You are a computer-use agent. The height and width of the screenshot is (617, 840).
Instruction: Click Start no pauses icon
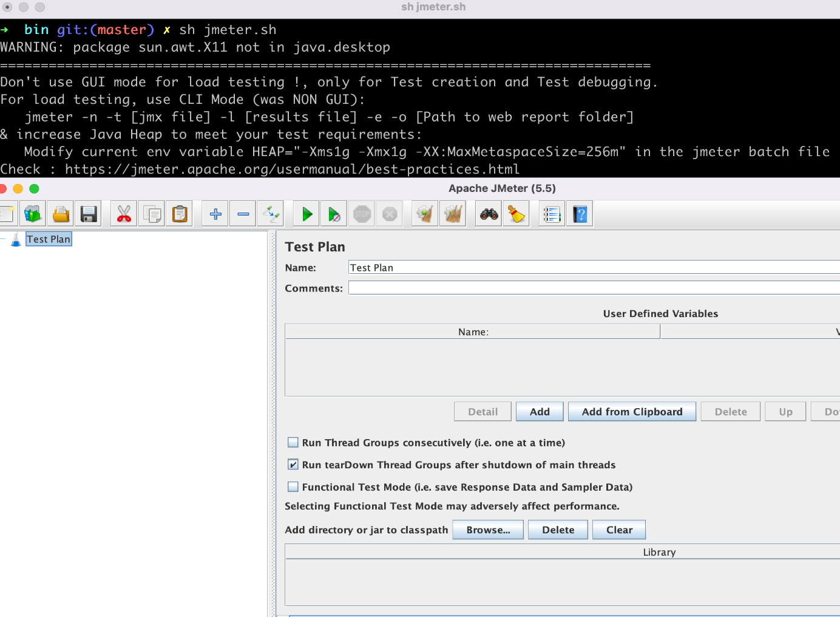[x=334, y=214]
